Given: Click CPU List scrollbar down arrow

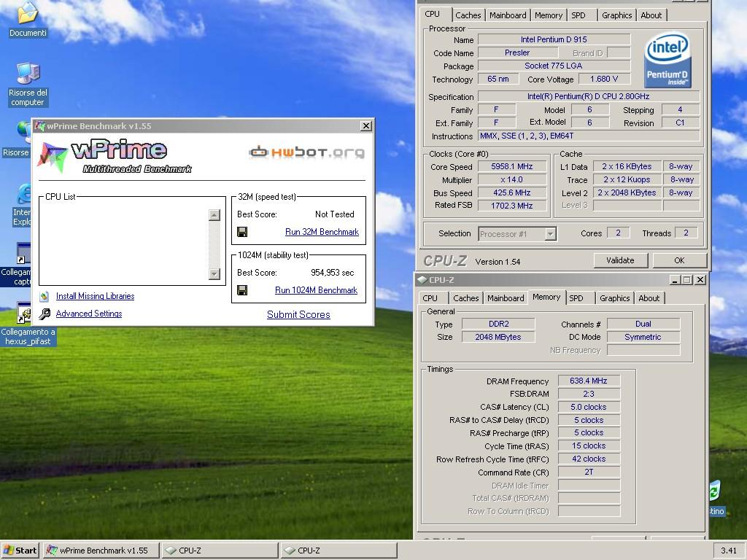Looking at the screenshot, I should click(214, 274).
